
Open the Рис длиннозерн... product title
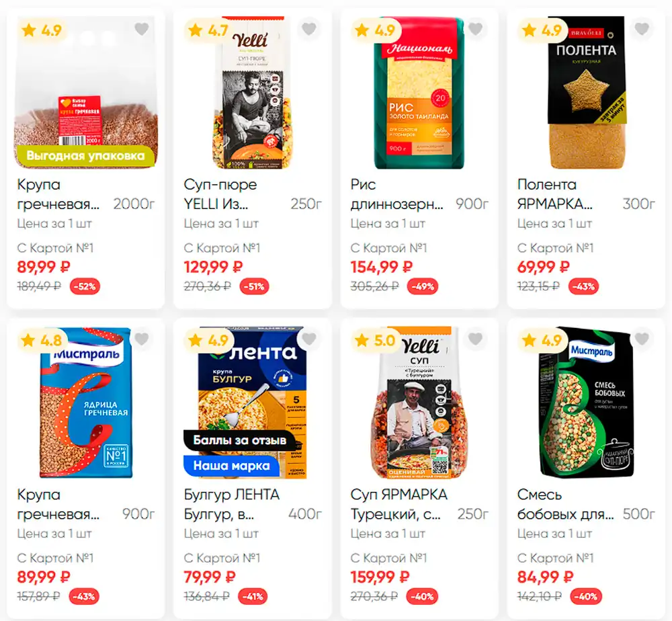(x=396, y=195)
